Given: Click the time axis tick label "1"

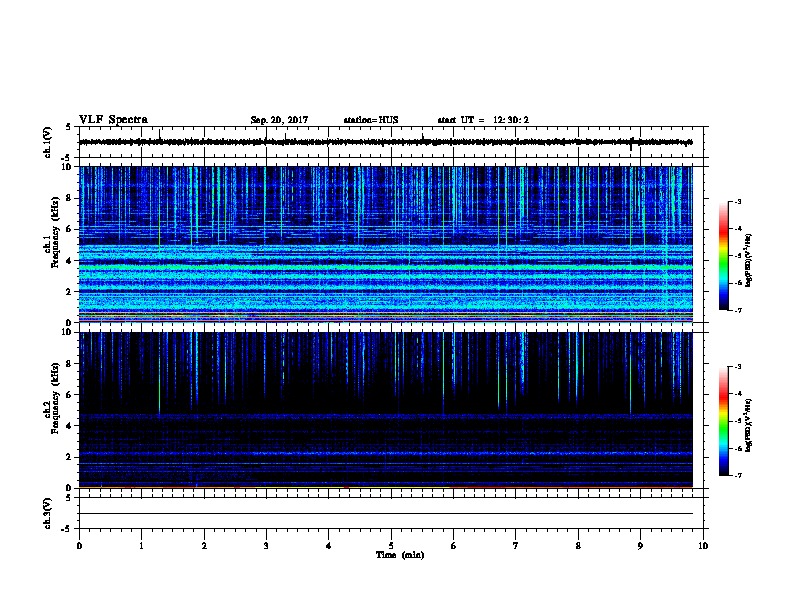Looking at the screenshot, I should pos(141,546).
